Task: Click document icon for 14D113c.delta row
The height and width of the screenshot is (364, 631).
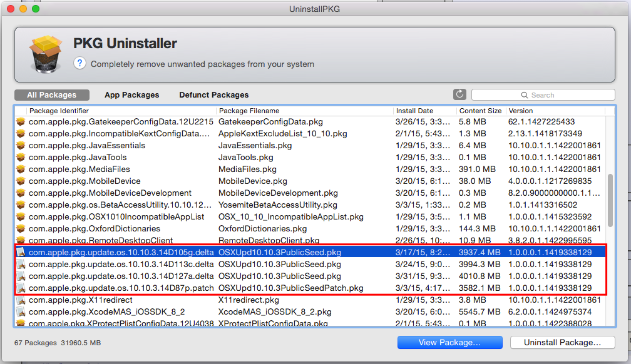Action: tap(21, 265)
